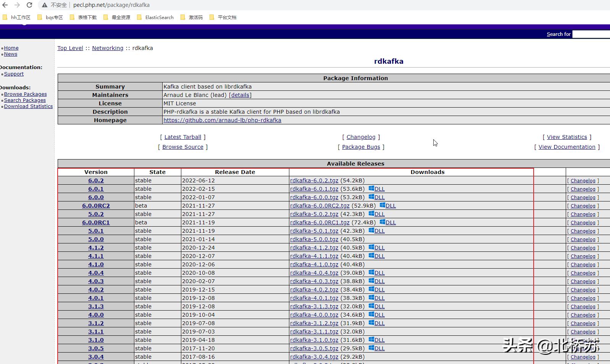Download the rdkafka-3.1.1.tgz tarball
Image resolution: width=610 pixels, height=364 pixels.
tap(314, 332)
